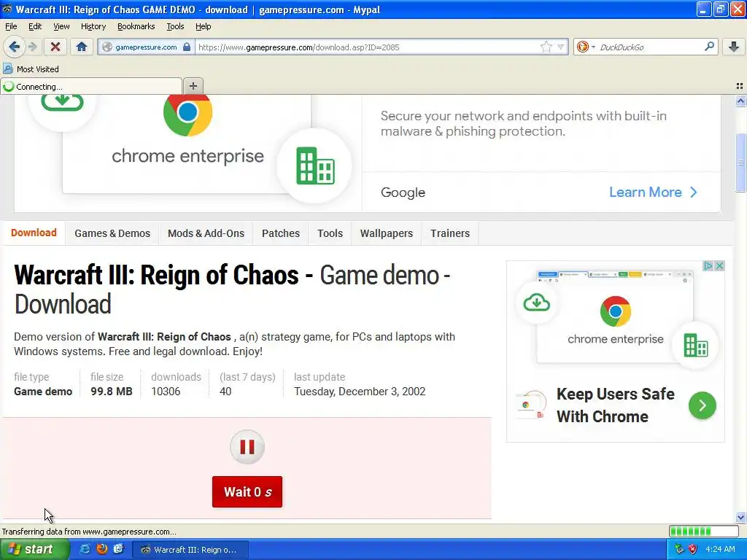
Task: Open the Edit menu
Action: (35, 26)
